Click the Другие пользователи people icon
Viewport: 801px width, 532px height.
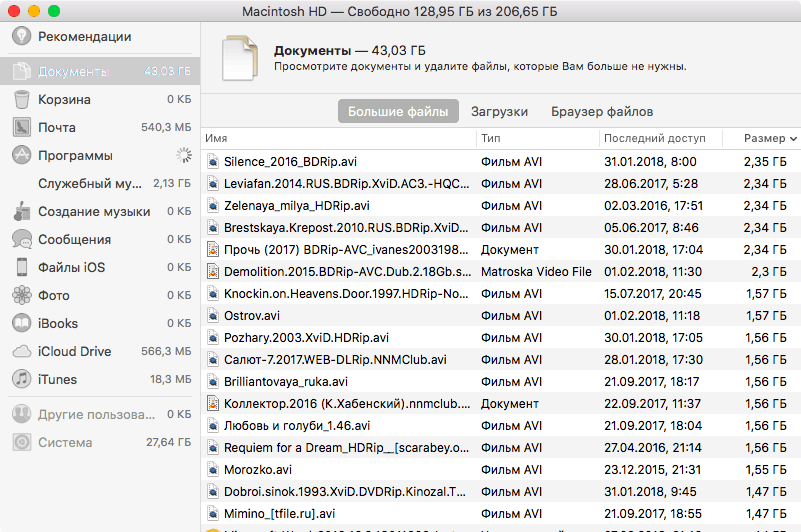(x=21, y=414)
